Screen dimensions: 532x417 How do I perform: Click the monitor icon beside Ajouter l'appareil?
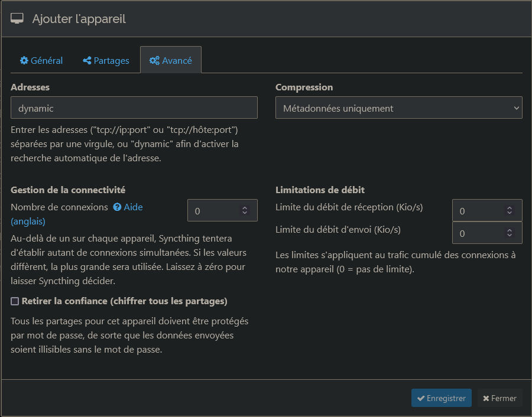[17, 19]
